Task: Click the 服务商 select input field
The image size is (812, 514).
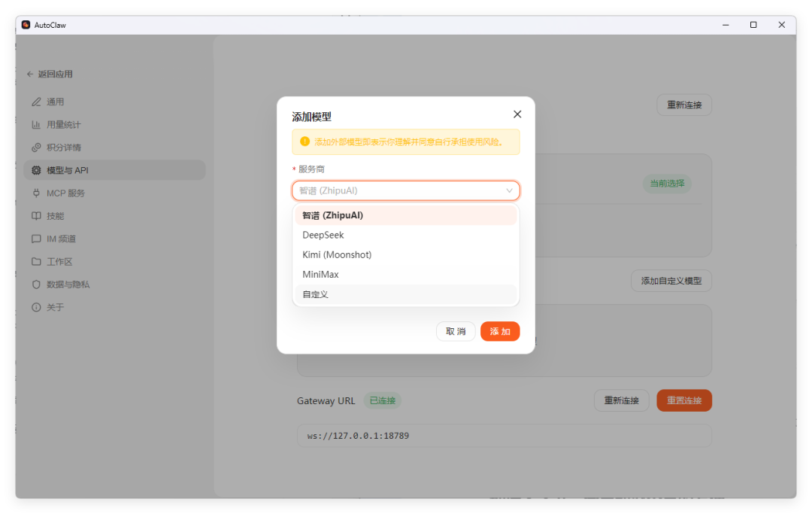Action: pyautogui.click(x=405, y=190)
